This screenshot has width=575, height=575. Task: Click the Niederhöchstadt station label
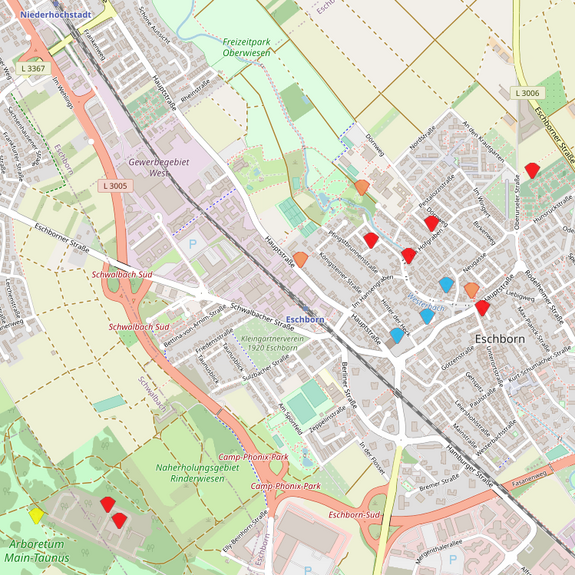click(x=56, y=15)
